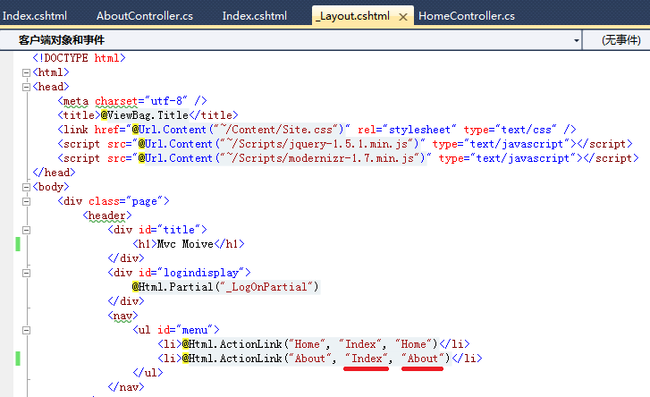Image resolution: width=650 pixels, height=397 pixels.
Task: Click </div> after the Html.Partial line
Action: pyautogui.click(x=126, y=302)
